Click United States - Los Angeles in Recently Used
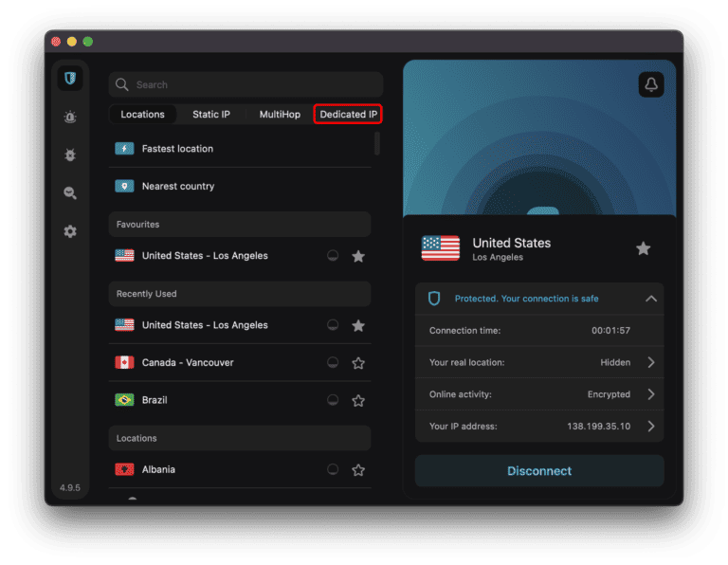 [205, 325]
